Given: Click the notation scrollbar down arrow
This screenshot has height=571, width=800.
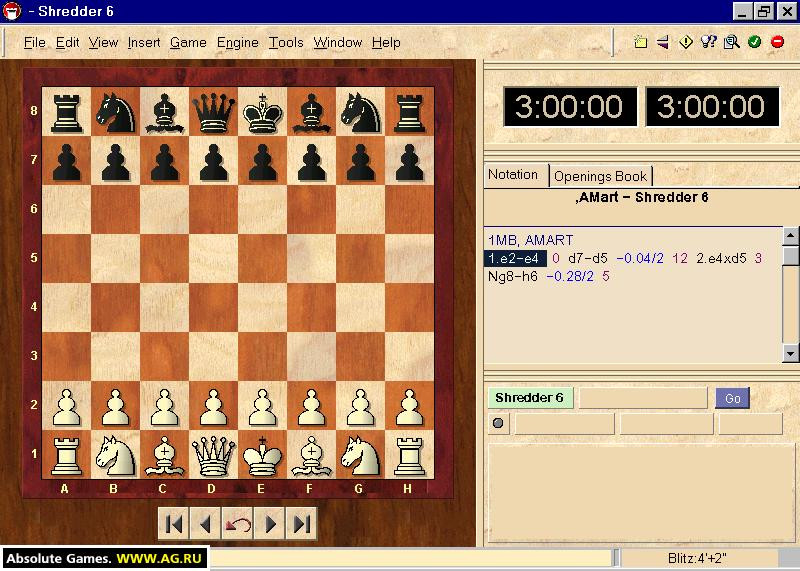Looking at the screenshot, I should tap(790, 353).
